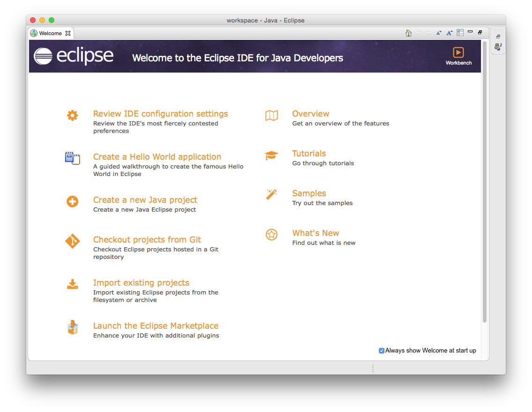The height and width of the screenshot is (412, 532).
Task: Click the Git diamond icon
Action: coord(72,241)
